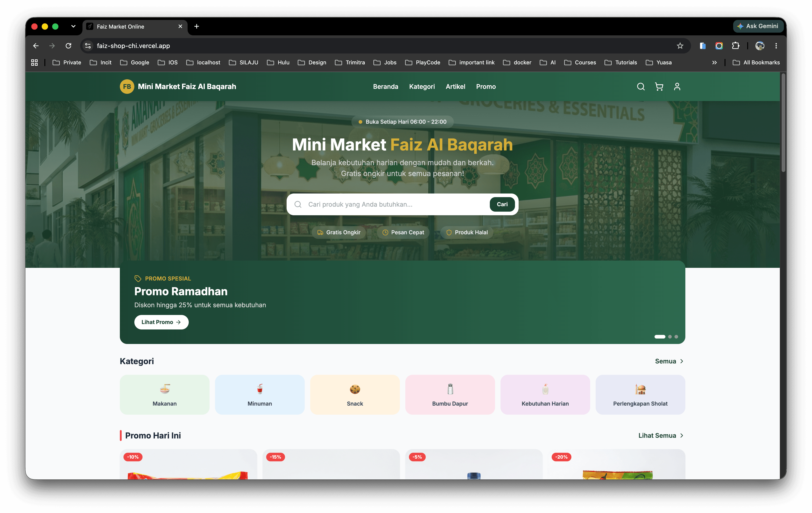Open Lihat Semua for Promo Hari Ini
The image size is (812, 513).
tap(661, 436)
